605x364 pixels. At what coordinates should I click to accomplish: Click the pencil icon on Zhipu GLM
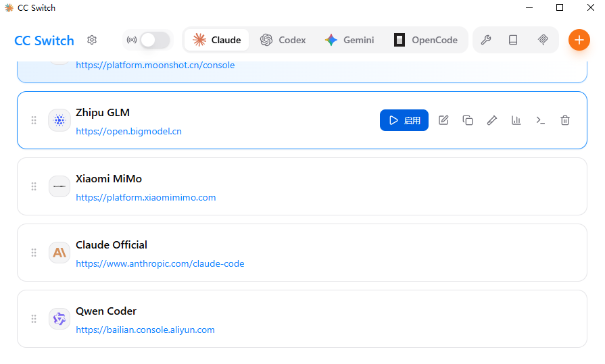pos(492,120)
